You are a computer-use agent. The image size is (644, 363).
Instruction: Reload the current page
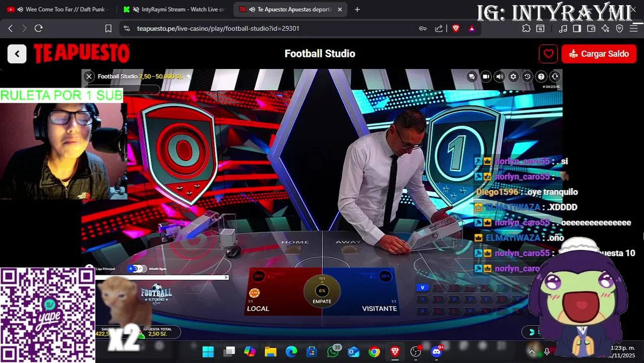[x=38, y=28]
